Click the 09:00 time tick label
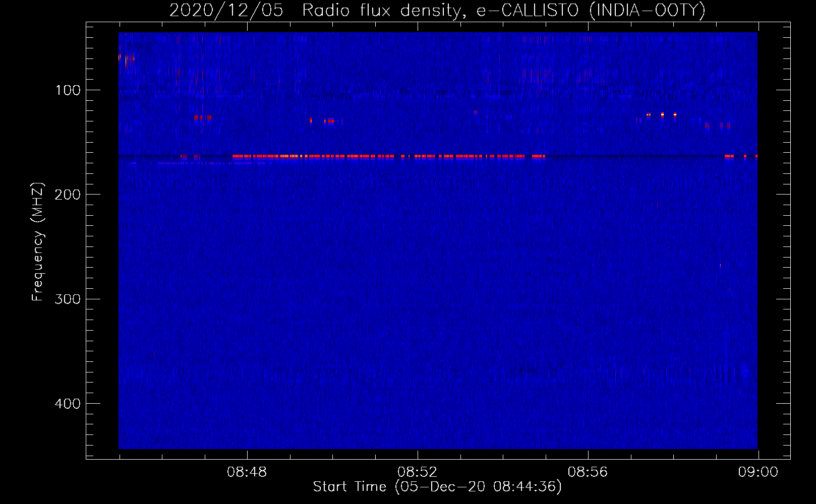The width and height of the screenshot is (816, 504). [758, 472]
